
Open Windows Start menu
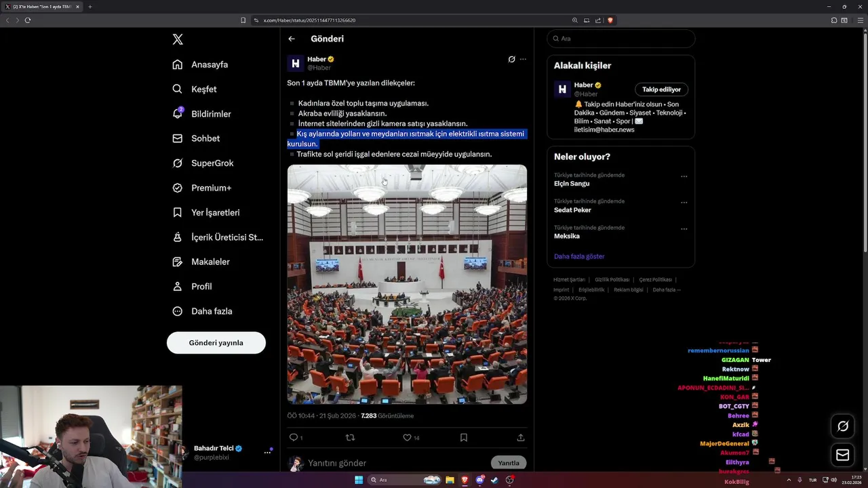click(x=359, y=480)
